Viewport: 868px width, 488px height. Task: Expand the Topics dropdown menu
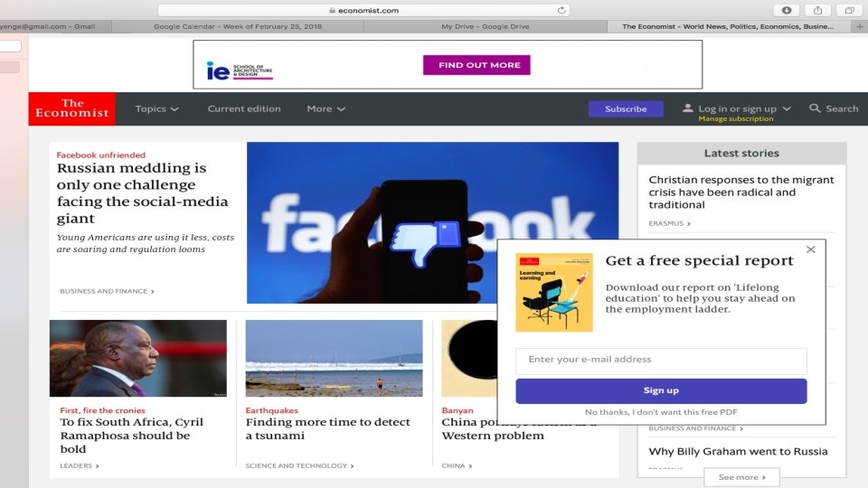(156, 109)
